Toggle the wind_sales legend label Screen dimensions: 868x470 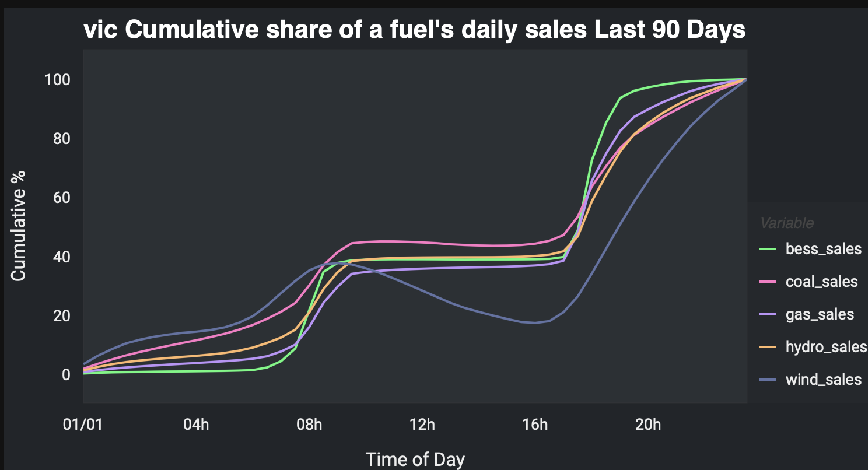click(823, 380)
